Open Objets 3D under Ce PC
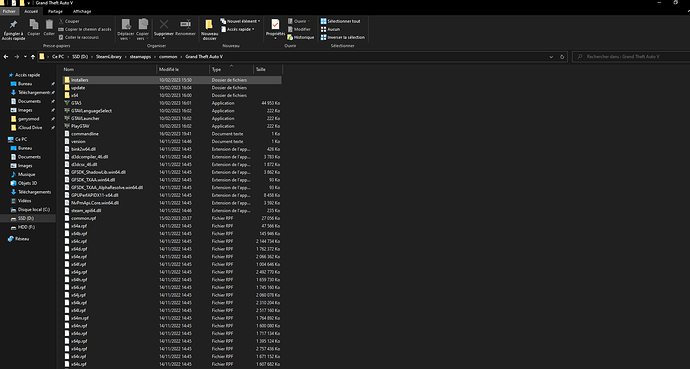Viewport: 690px width, 369px height. pyautogui.click(x=27, y=183)
